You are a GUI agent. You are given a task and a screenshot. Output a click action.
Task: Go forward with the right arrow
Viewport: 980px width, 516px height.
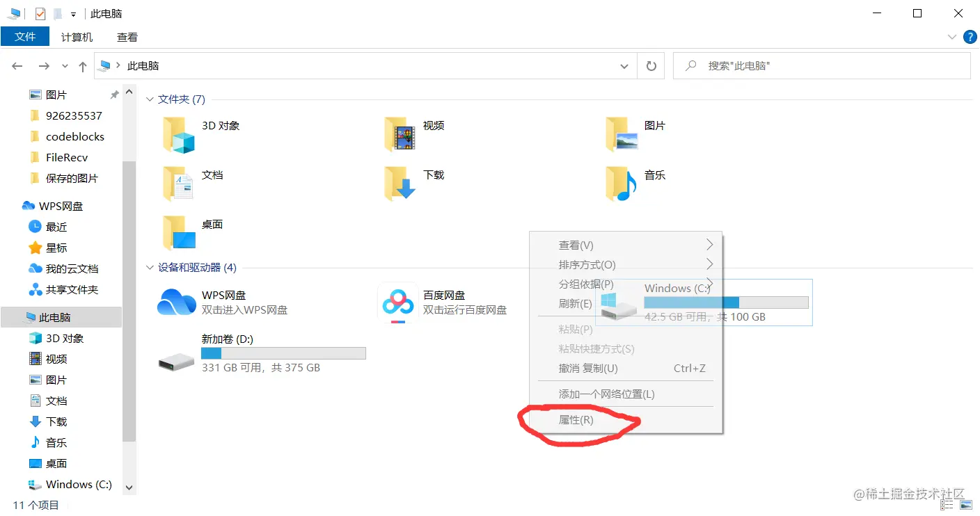point(44,66)
